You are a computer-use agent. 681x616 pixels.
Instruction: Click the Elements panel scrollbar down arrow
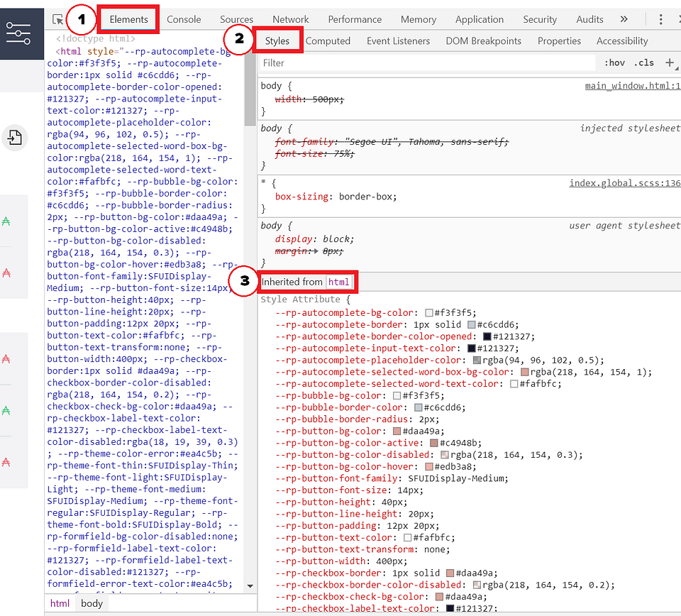click(250, 586)
